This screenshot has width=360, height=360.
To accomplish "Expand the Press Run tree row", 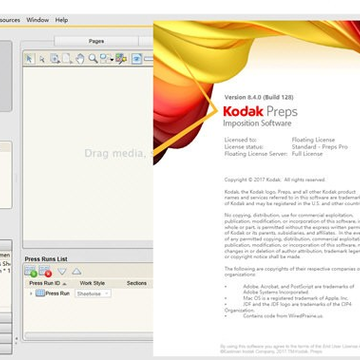I will pyautogui.click(x=31, y=294).
